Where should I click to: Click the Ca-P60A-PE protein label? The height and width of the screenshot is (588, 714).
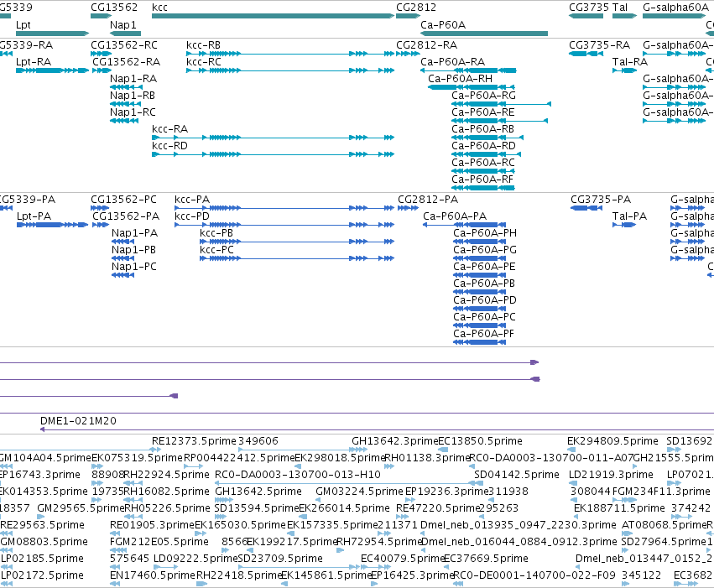pyautogui.click(x=484, y=267)
